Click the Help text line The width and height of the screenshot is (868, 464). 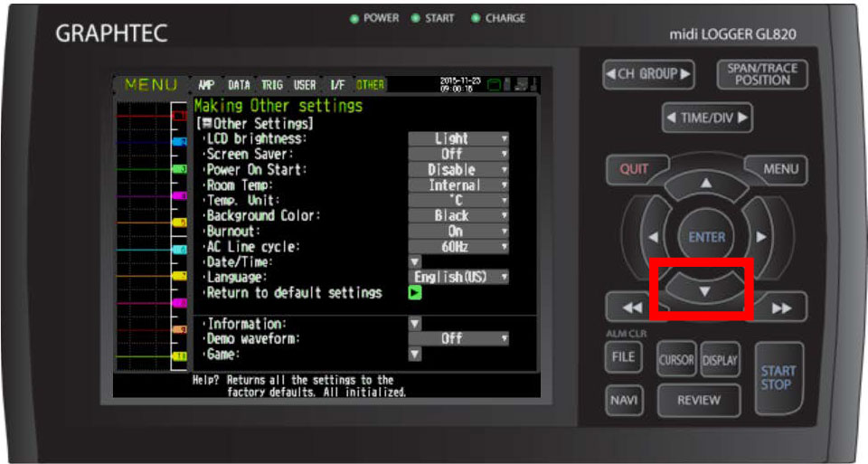(299, 386)
